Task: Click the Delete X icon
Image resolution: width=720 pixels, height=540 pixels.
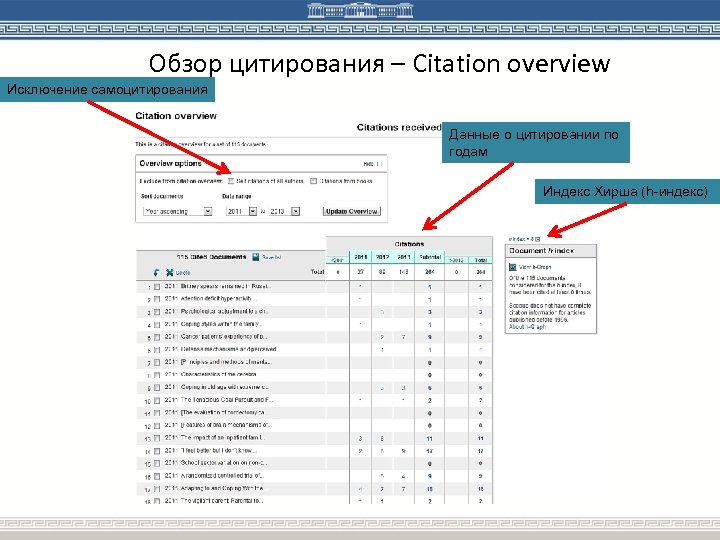Action: [x=169, y=272]
